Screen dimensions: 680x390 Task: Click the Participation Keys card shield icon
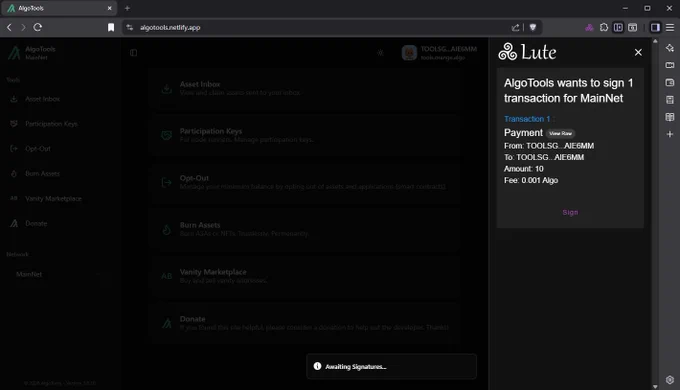[x=167, y=135]
